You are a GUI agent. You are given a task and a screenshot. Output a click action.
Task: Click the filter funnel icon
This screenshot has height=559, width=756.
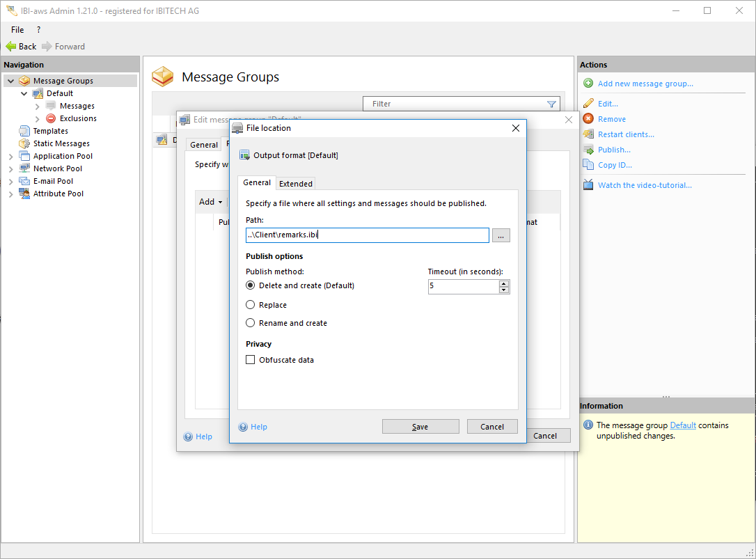click(551, 104)
